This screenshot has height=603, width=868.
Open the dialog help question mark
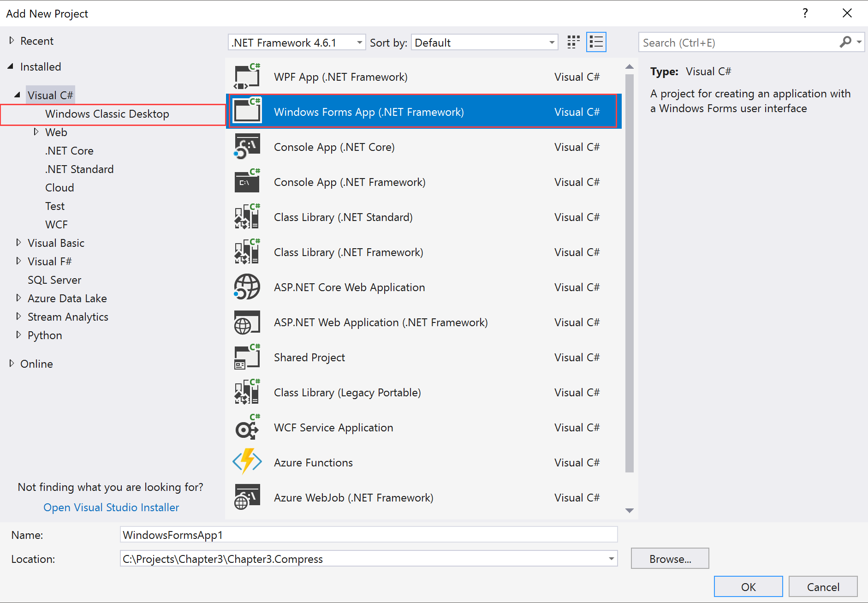tap(805, 13)
